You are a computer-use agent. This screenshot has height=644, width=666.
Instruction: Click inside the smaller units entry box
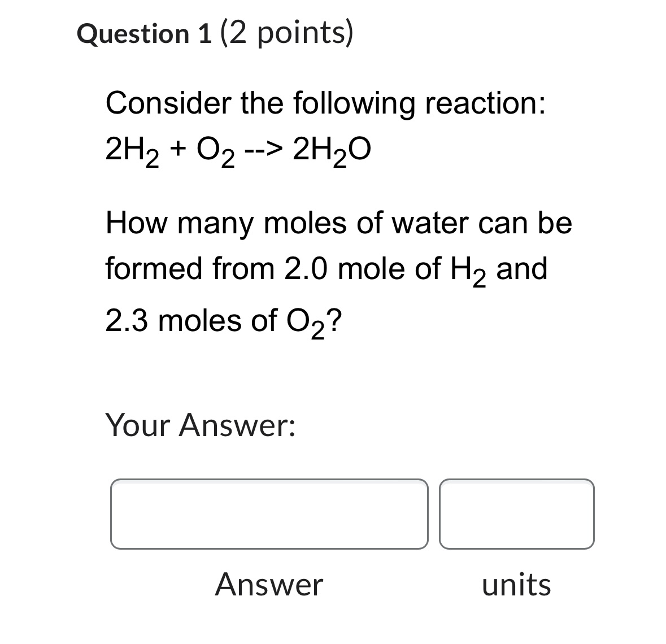[x=517, y=514]
